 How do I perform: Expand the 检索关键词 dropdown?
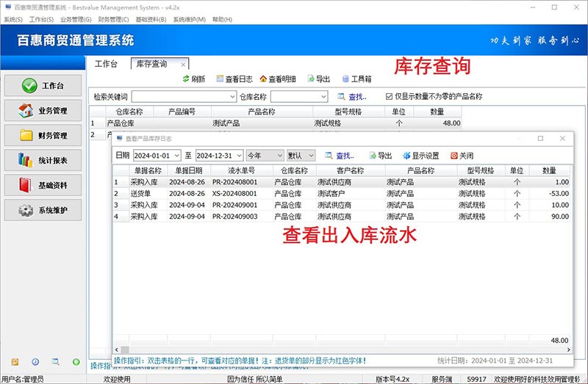pos(232,96)
